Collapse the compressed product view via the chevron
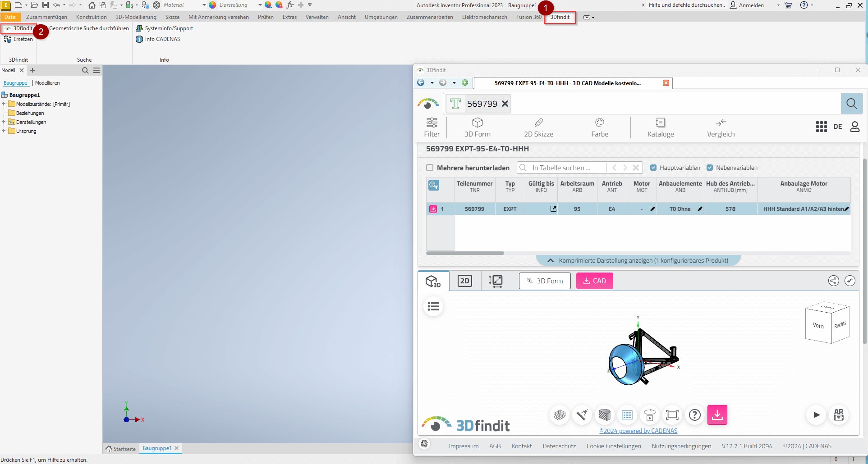Image resolution: width=868 pixels, height=464 pixels. (551, 260)
